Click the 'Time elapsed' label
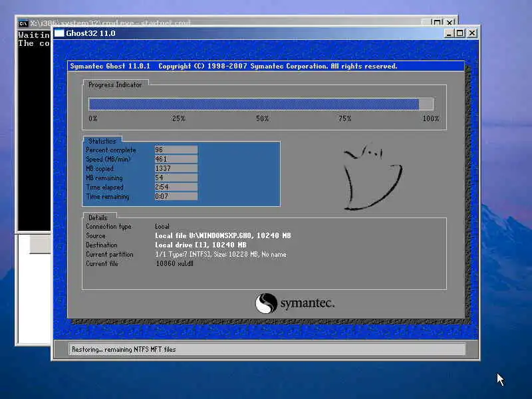This screenshot has width=532, height=399. (x=104, y=188)
